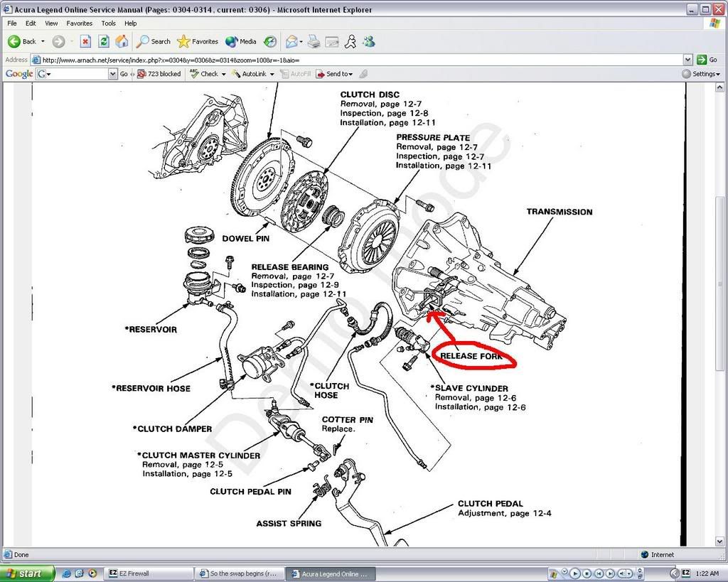The image size is (728, 582).
Task: Click the Google toolbar logo
Action: coord(19,74)
